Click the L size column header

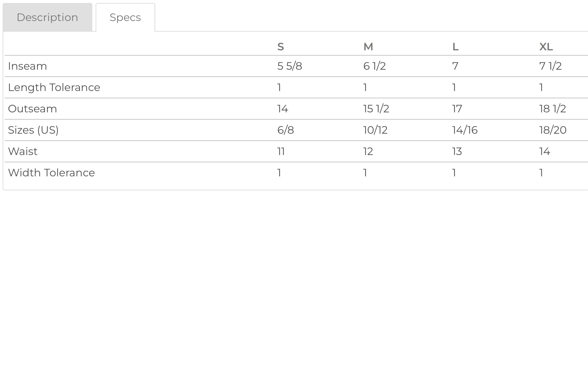pyautogui.click(x=455, y=47)
